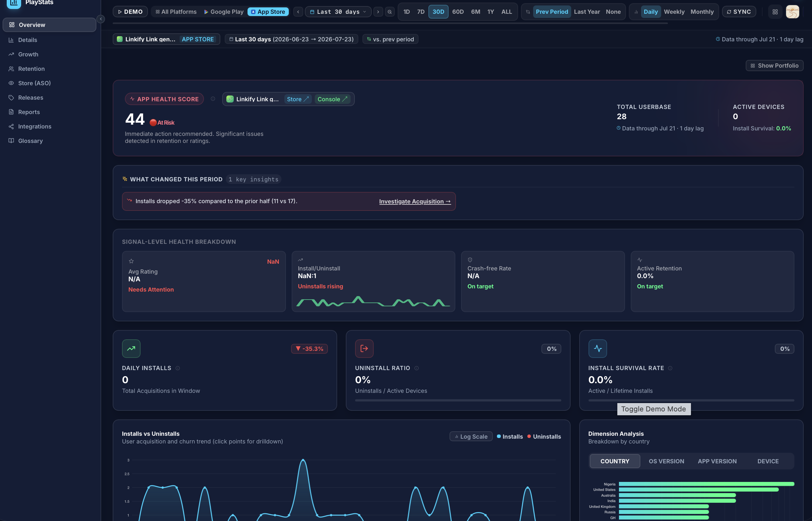Click the Integrations share icon

click(11, 126)
